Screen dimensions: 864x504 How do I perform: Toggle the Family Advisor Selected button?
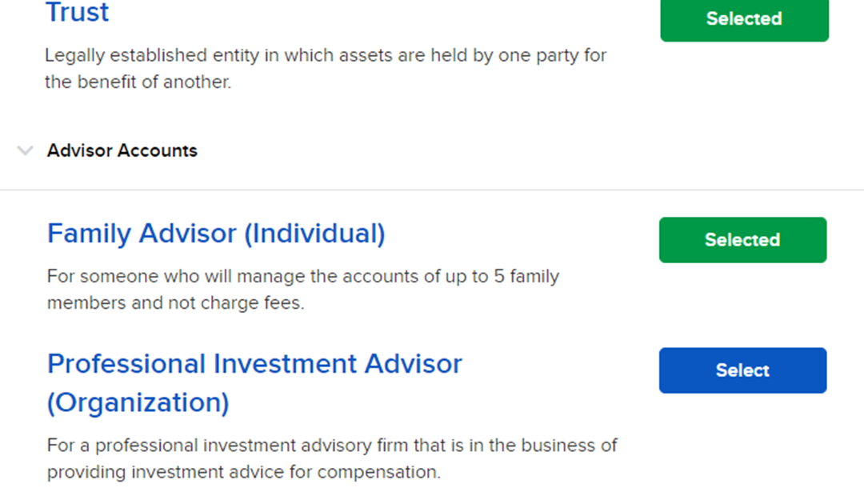coord(742,240)
